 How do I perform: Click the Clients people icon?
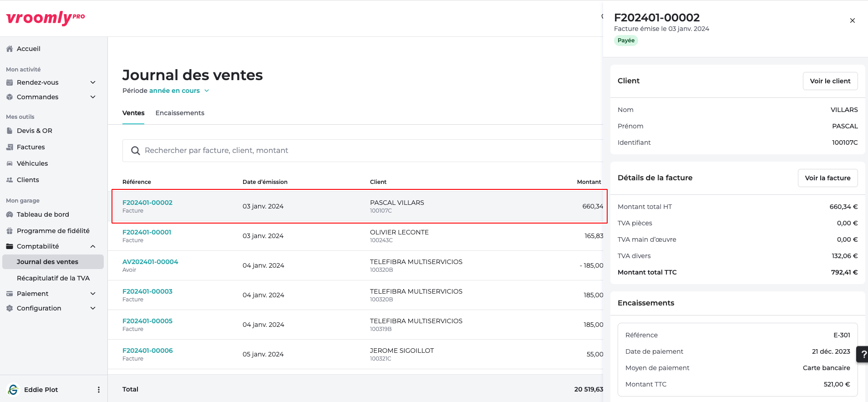tap(10, 180)
